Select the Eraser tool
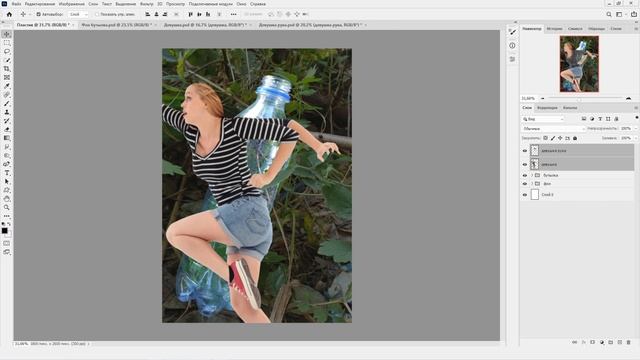The image size is (640, 360). tap(7, 129)
